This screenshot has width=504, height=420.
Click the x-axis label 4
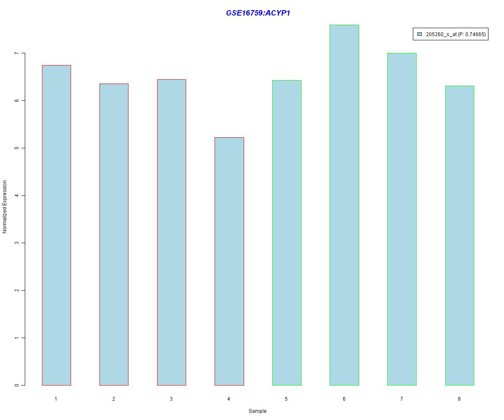point(229,399)
